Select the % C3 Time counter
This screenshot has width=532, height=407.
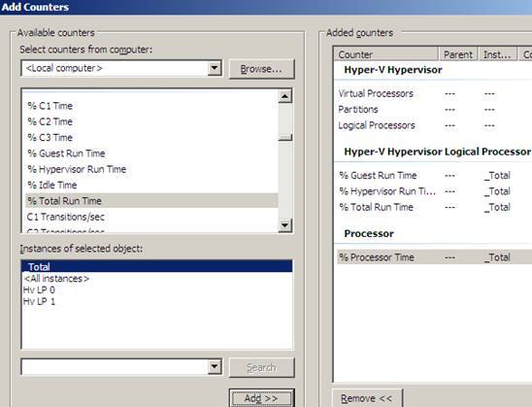[x=151, y=138]
